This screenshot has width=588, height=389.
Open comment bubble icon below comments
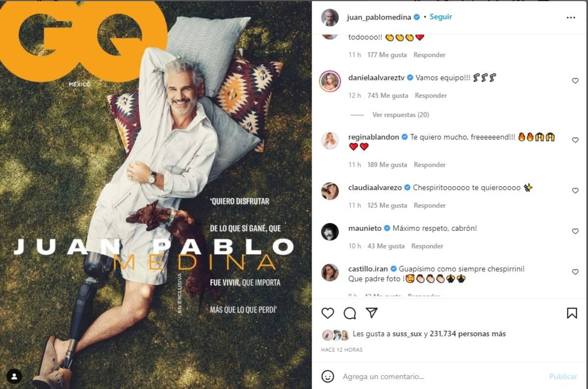point(349,313)
